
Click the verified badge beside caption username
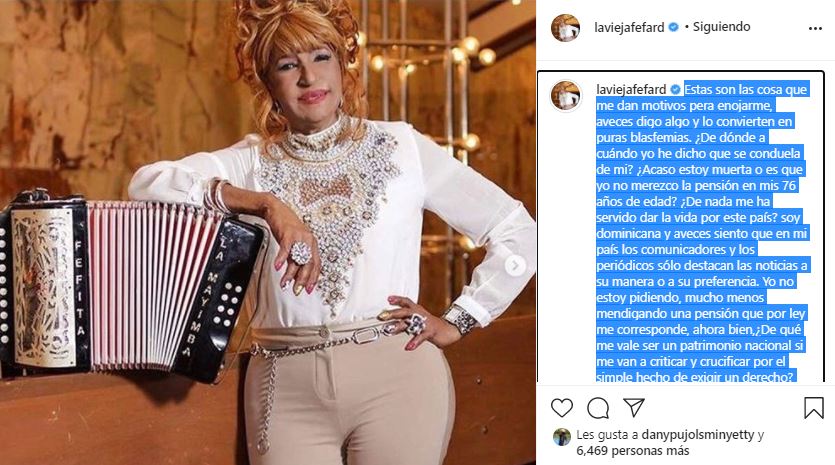point(676,89)
